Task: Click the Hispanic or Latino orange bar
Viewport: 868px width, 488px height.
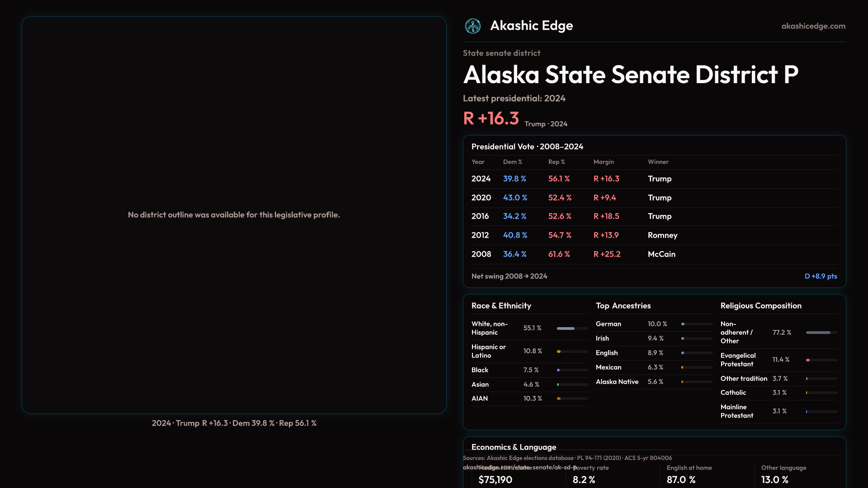Action: click(x=572, y=352)
